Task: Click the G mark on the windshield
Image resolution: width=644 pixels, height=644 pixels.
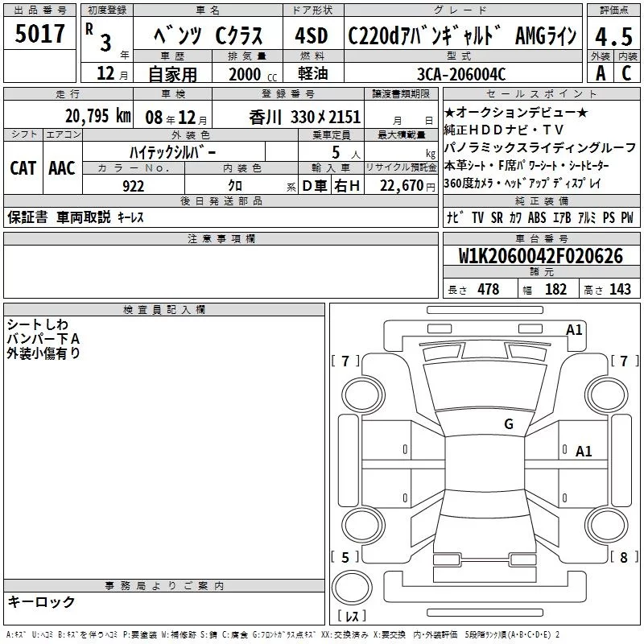Action: [508, 423]
